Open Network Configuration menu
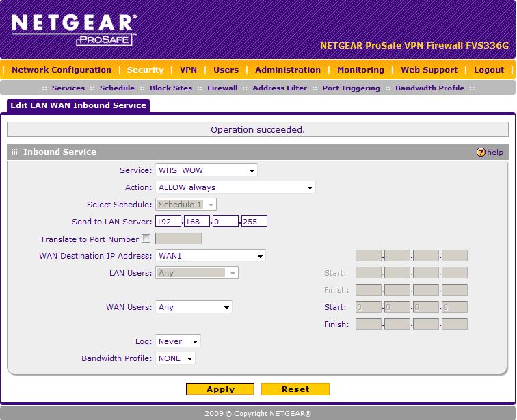The height and width of the screenshot is (420, 517). [x=62, y=70]
